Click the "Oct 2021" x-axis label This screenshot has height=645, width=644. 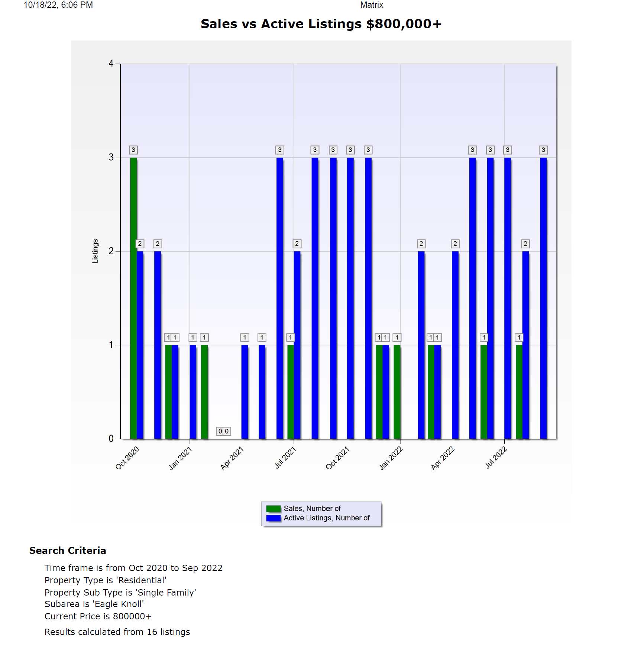coord(337,458)
